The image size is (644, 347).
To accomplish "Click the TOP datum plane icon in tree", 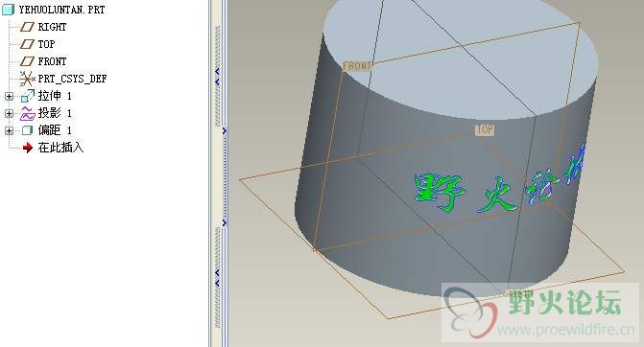I will coord(27,44).
